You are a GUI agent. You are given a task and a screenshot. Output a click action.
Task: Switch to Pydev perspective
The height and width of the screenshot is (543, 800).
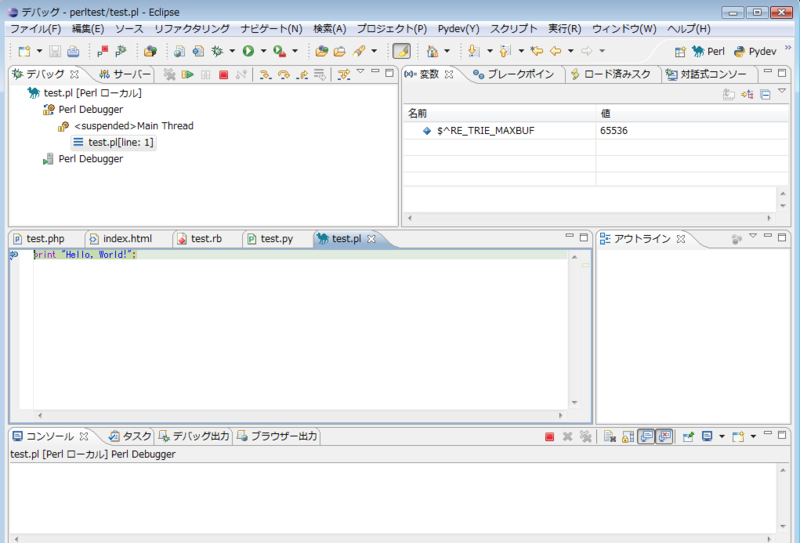point(755,52)
